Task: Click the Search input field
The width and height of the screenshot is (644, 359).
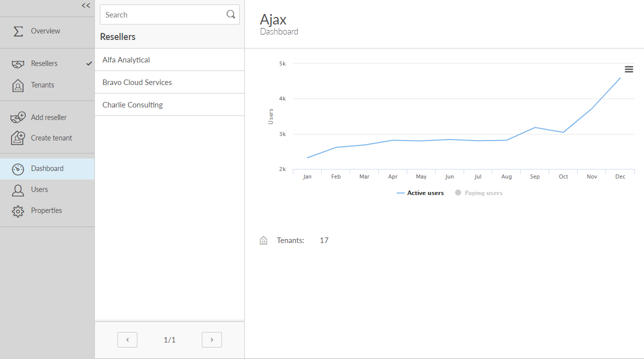Action: point(162,15)
